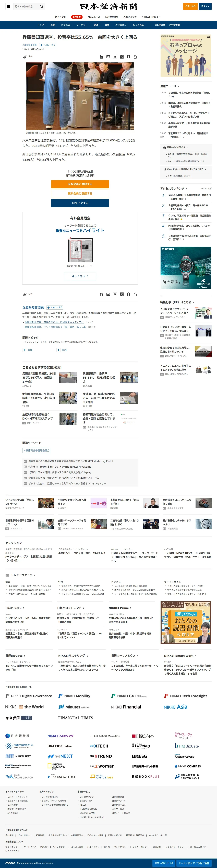This screenshot has width=217, height=868.
Task: Open the CASIO OCEANUS watch ad
Action: point(186,268)
